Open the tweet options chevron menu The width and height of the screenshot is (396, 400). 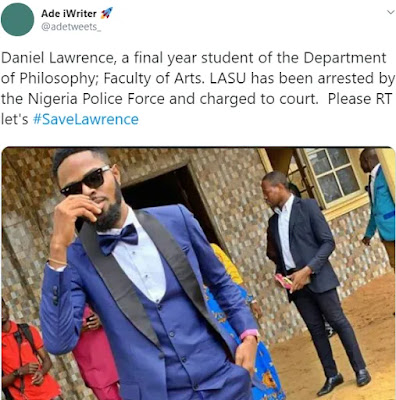390,12
